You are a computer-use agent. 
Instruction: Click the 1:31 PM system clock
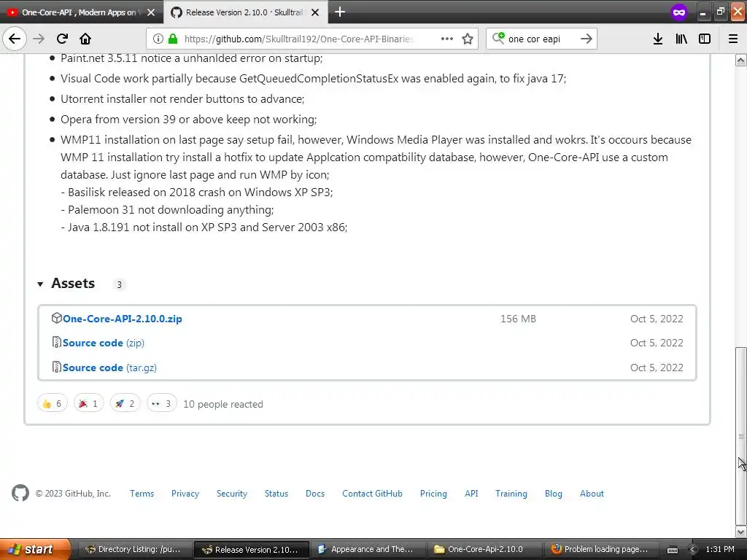(x=720, y=549)
